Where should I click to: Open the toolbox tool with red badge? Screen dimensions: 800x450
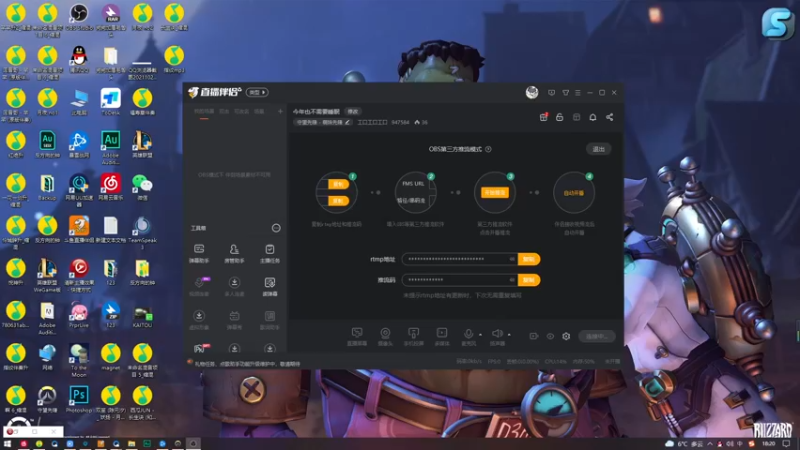click(199, 348)
